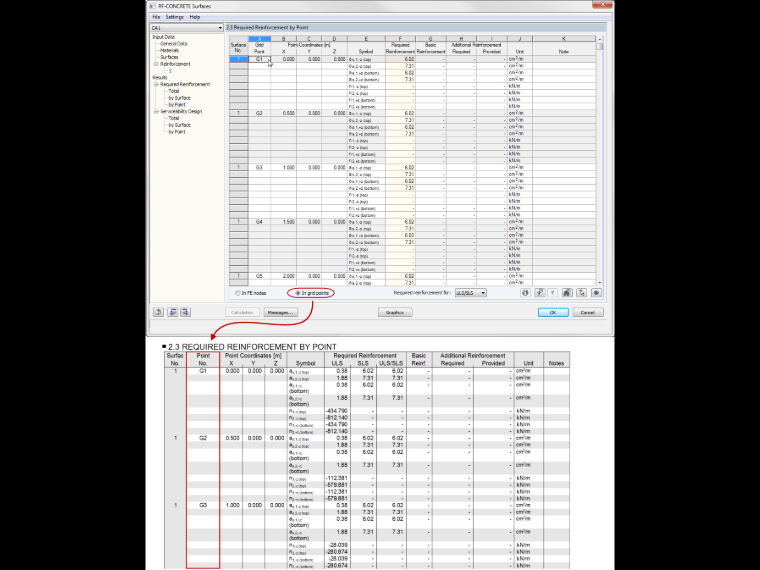Viewport: 760px width, 570px height.
Task: Click the filter funnel icon in table toolbar
Action: click(553, 293)
